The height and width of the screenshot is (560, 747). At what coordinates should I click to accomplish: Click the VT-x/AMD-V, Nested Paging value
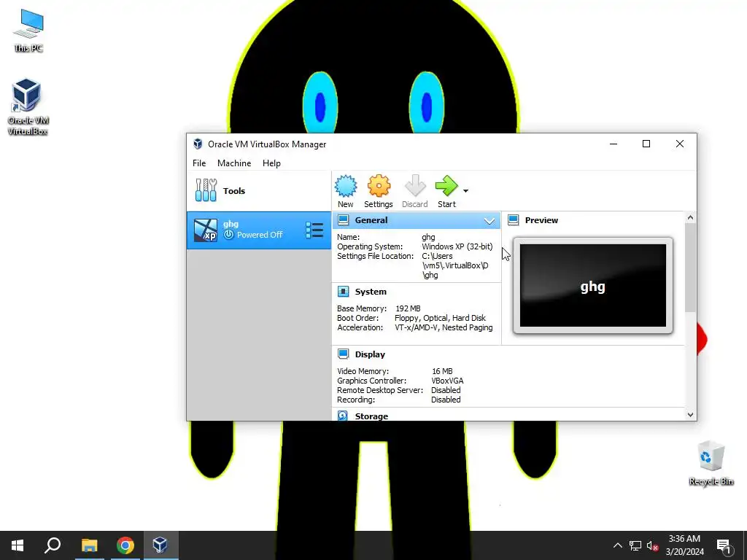(444, 327)
